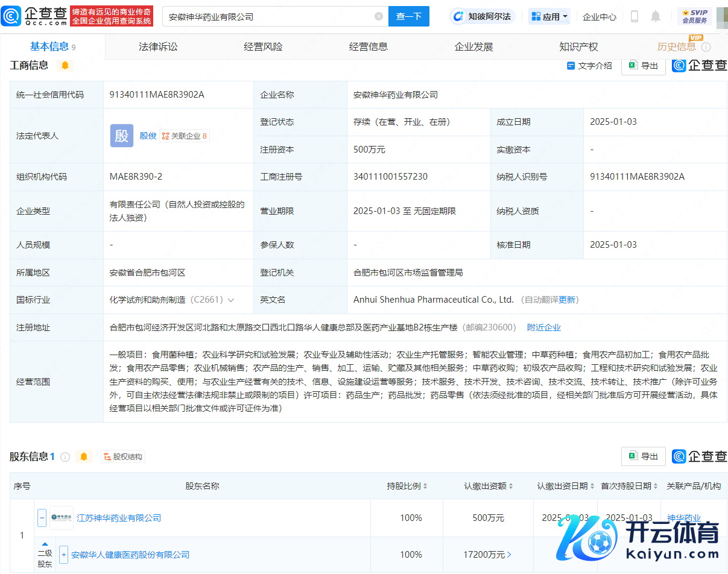Viewport: 728px width, 574px height.
Task: Open the 附近企业 link
Action: [x=543, y=327]
